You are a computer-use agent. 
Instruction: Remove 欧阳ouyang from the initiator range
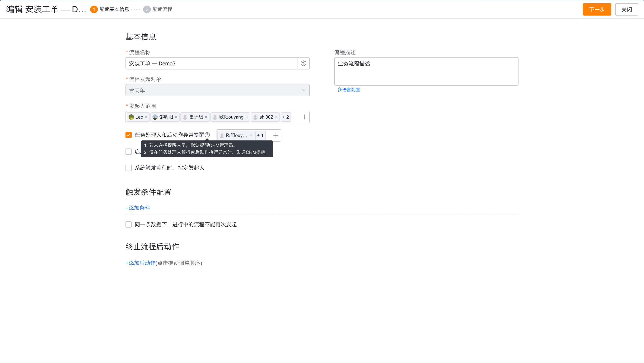pyautogui.click(x=247, y=117)
